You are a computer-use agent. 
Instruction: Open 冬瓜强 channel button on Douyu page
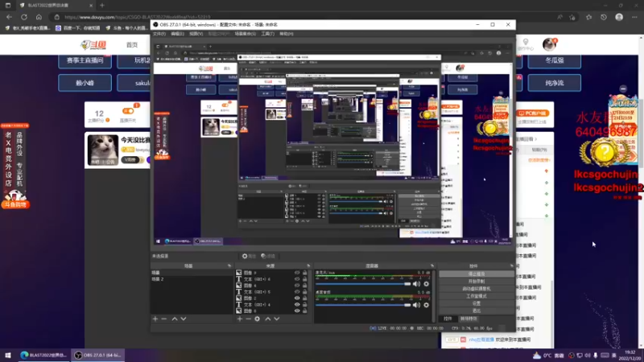(x=555, y=60)
